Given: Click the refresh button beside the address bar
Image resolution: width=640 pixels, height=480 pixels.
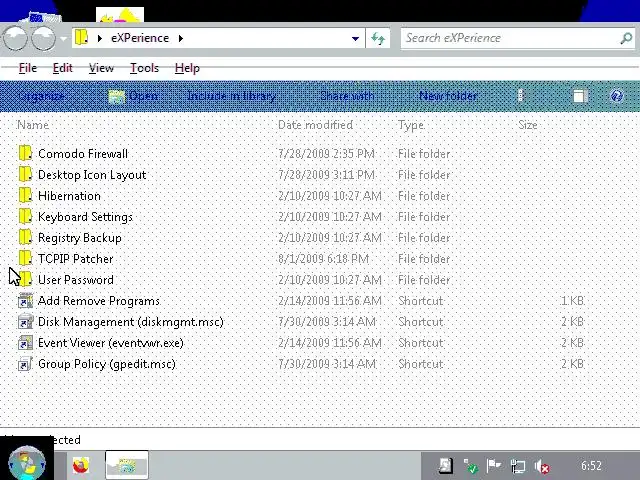Looking at the screenshot, I should [x=378, y=38].
